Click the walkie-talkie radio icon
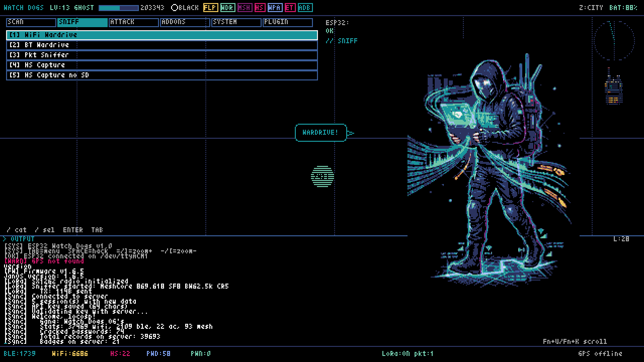The width and height of the screenshot is (644, 362). pos(613,88)
